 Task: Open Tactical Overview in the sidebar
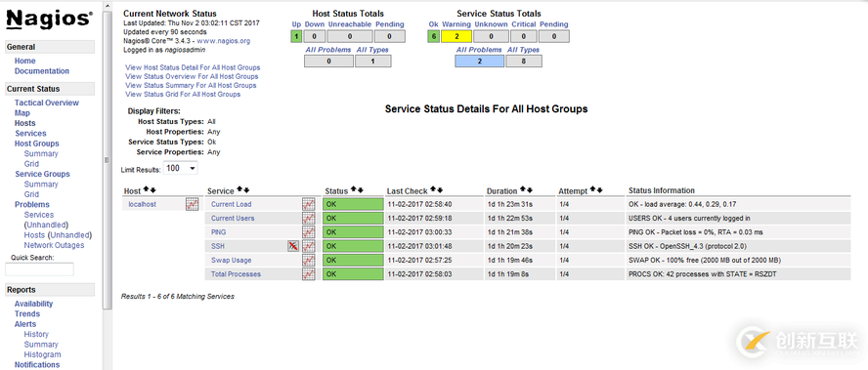(47, 103)
